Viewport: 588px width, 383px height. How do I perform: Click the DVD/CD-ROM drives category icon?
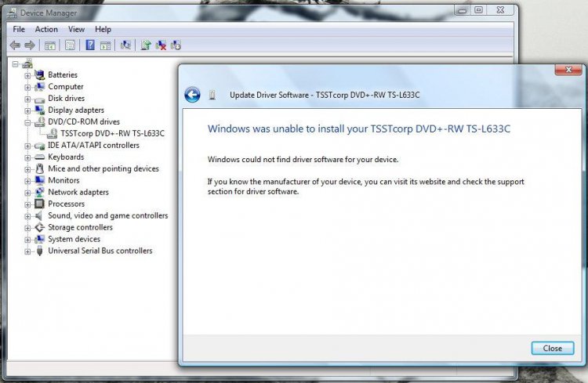click(x=40, y=122)
